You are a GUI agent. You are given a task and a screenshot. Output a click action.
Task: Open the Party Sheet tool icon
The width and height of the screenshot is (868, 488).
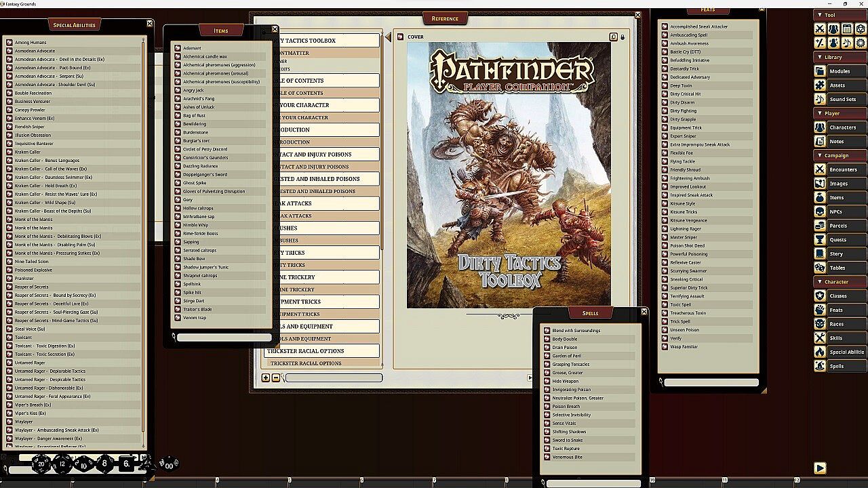(x=833, y=28)
